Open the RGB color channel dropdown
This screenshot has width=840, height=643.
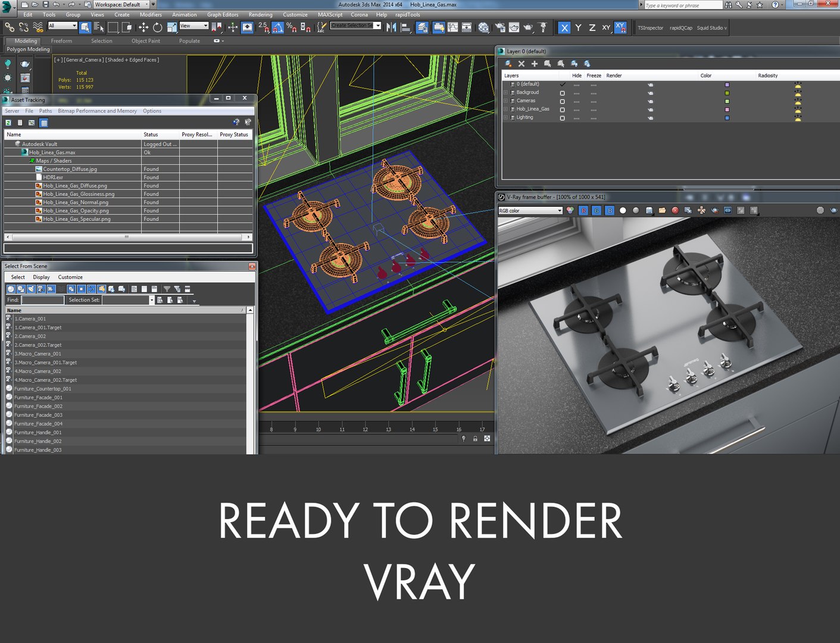point(530,210)
